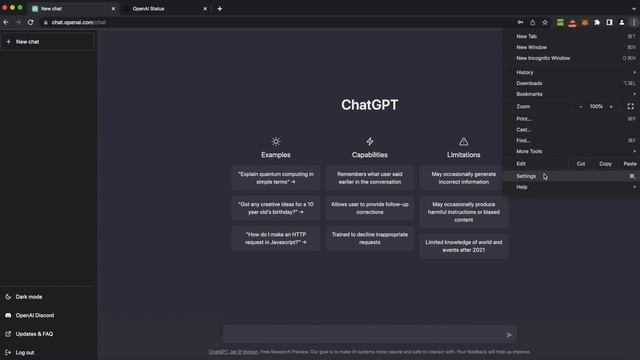
Task: Bookmark this page with star icon
Action: 545,22
